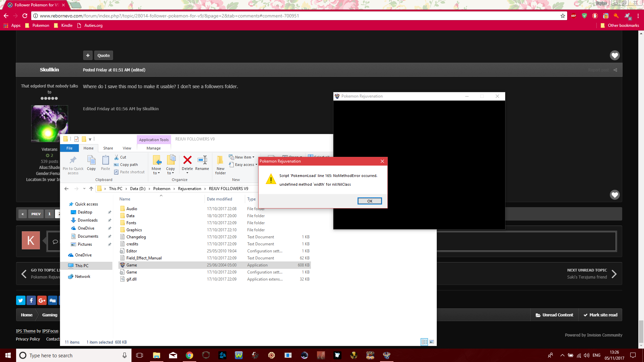
Task: Click Explorer up-one-level arrow
Action: [91, 189]
